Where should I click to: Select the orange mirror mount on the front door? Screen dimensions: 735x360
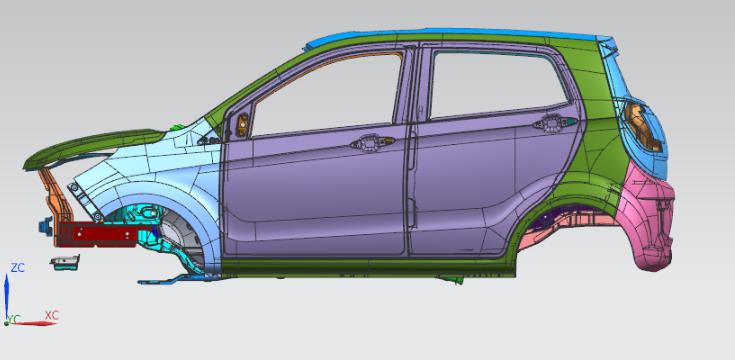click(243, 125)
